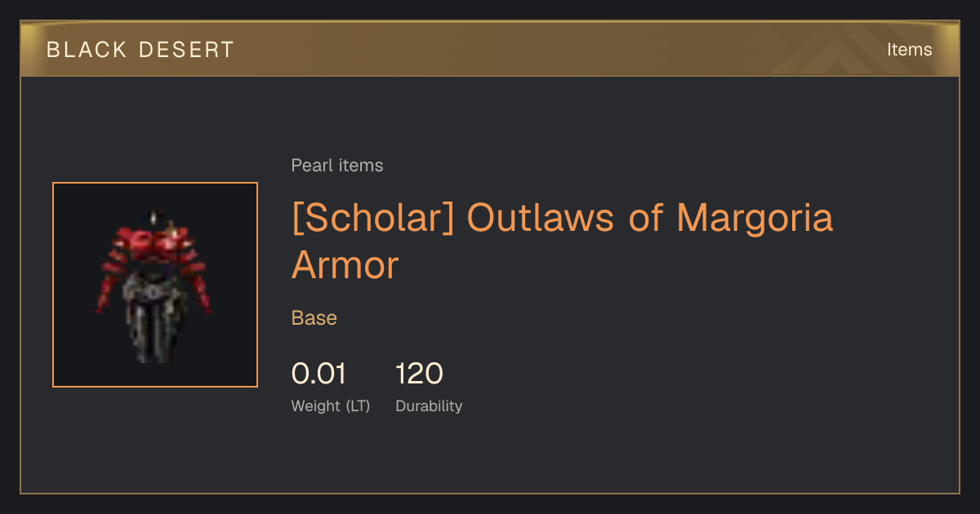Click the 120 durability value
This screenshot has width=980, height=514.
click(419, 374)
